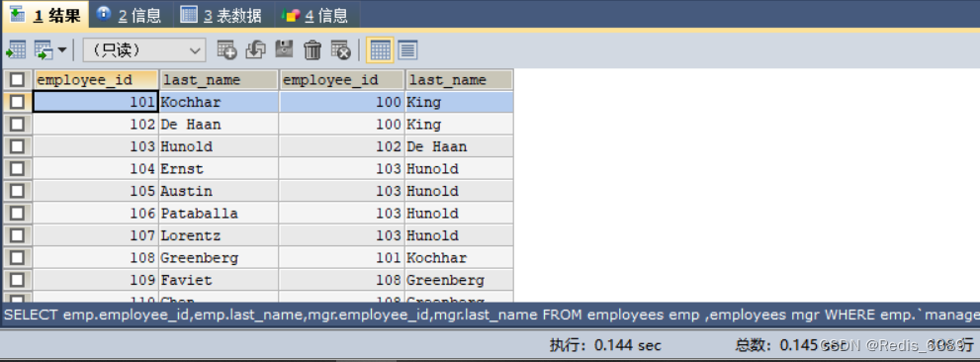Tick the checkbox for the Ernst row
980x362 pixels.
pyautogui.click(x=17, y=169)
